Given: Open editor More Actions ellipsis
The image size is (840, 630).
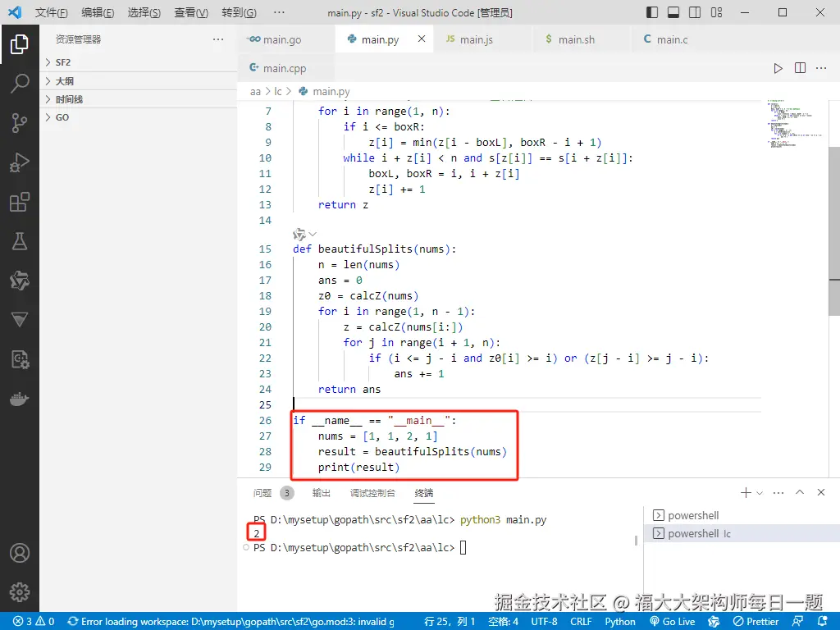Looking at the screenshot, I should 821,68.
